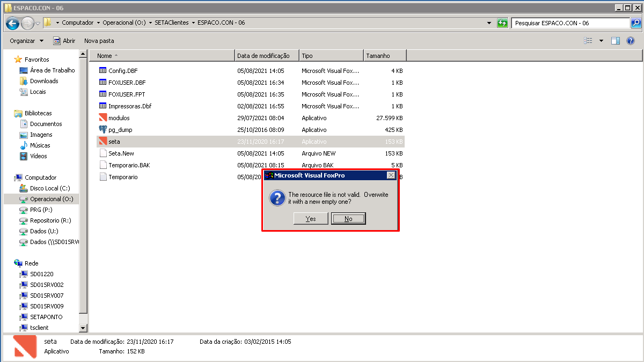This screenshot has width=644, height=362.
Task: Expand the arrow after Computador in breadcrumb
Action: coord(98,23)
